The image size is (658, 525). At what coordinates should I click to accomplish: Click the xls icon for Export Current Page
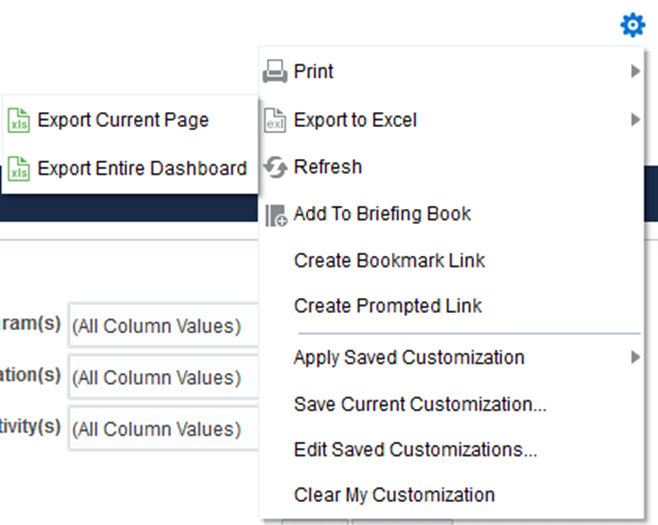19,121
